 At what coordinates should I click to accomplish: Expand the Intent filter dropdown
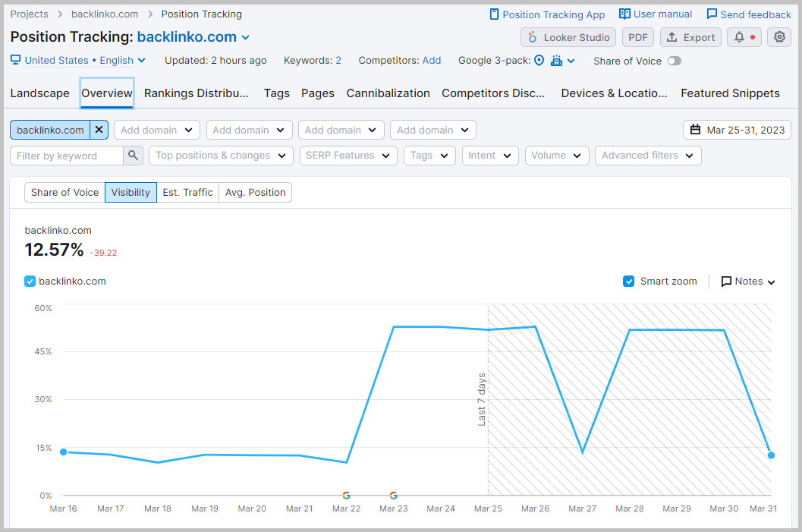pyautogui.click(x=490, y=156)
